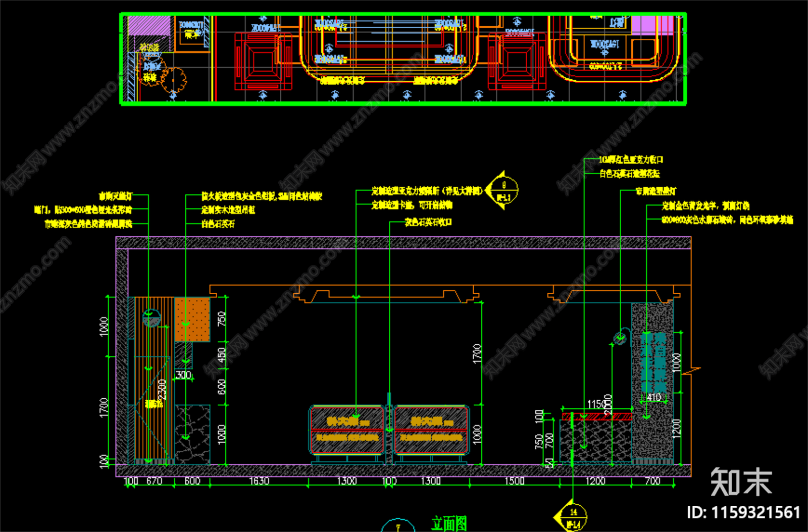Click the stone-hatched base under the cabinet
Viewport: 808px width, 532px height.
[192, 435]
